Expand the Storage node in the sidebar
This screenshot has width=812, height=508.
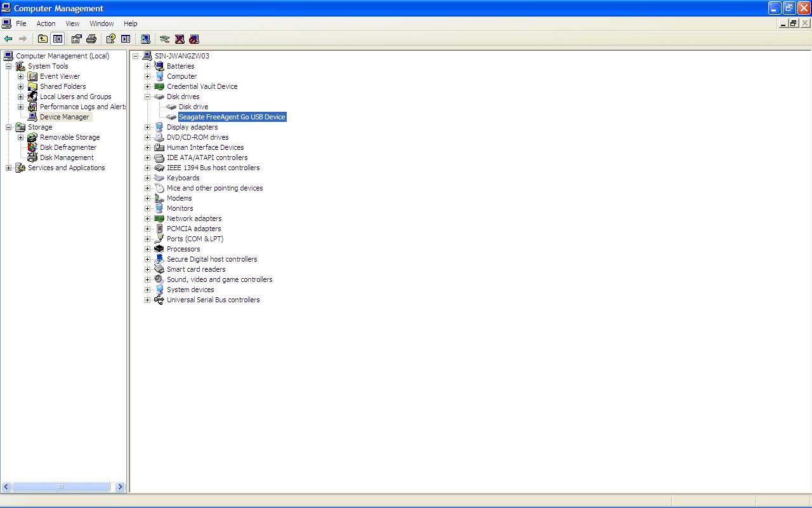tap(8, 126)
